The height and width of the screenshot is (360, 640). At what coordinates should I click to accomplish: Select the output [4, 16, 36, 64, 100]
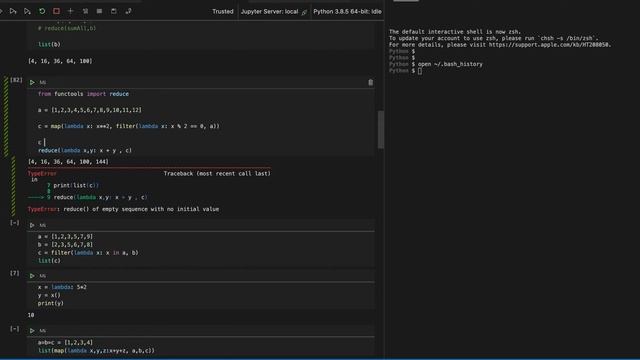60,61
